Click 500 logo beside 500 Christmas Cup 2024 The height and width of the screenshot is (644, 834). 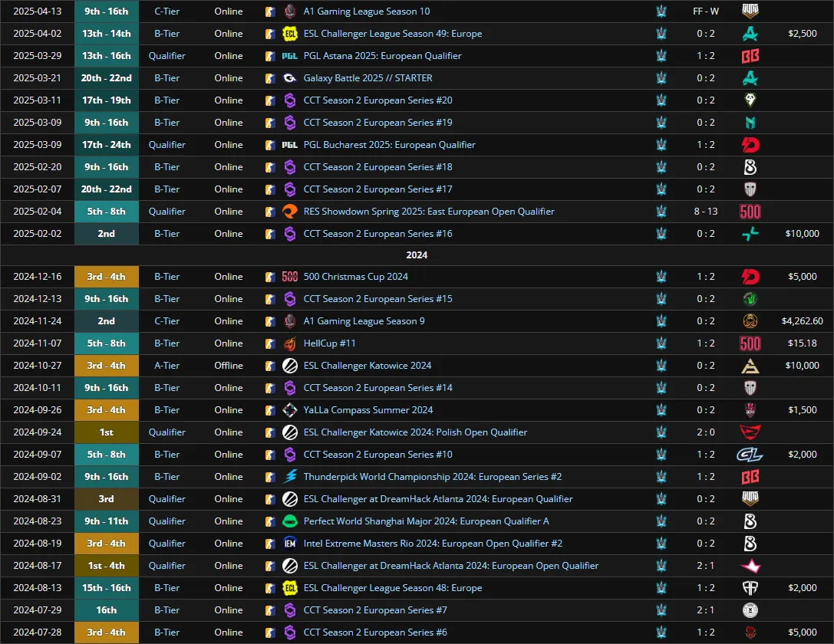(290, 277)
